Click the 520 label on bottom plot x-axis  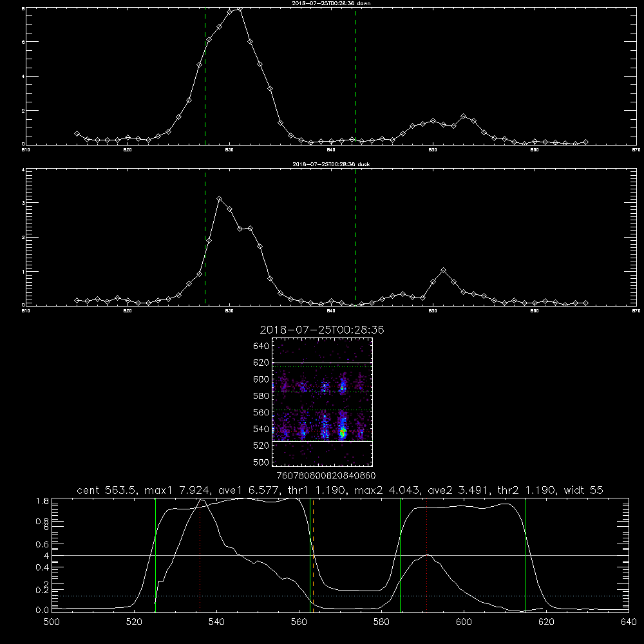click(134, 622)
